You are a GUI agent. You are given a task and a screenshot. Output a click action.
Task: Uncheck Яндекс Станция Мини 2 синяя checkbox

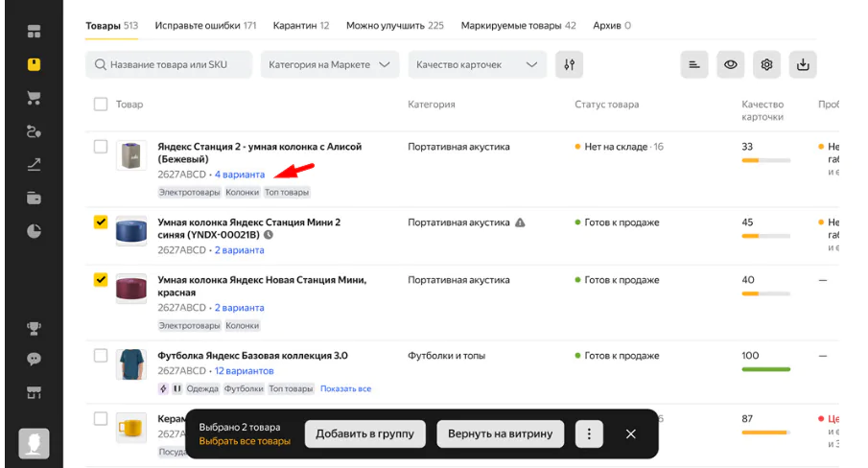(101, 222)
